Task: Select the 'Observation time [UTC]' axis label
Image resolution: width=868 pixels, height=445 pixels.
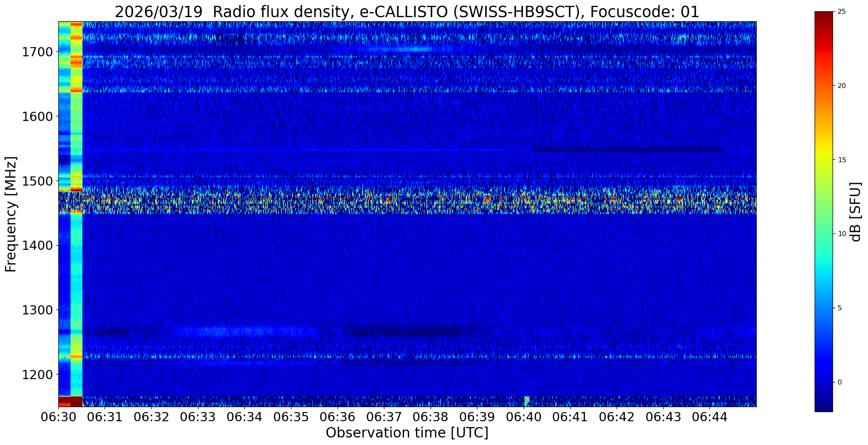Action: pos(407,433)
